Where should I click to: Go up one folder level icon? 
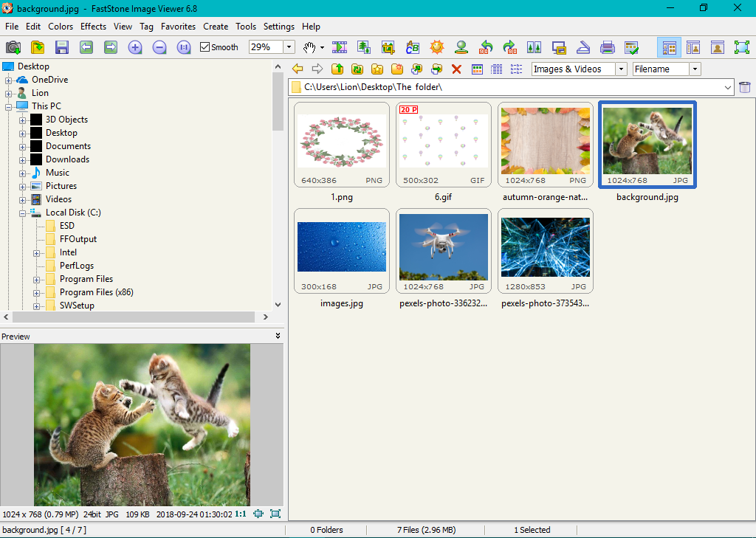[x=337, y=69]
